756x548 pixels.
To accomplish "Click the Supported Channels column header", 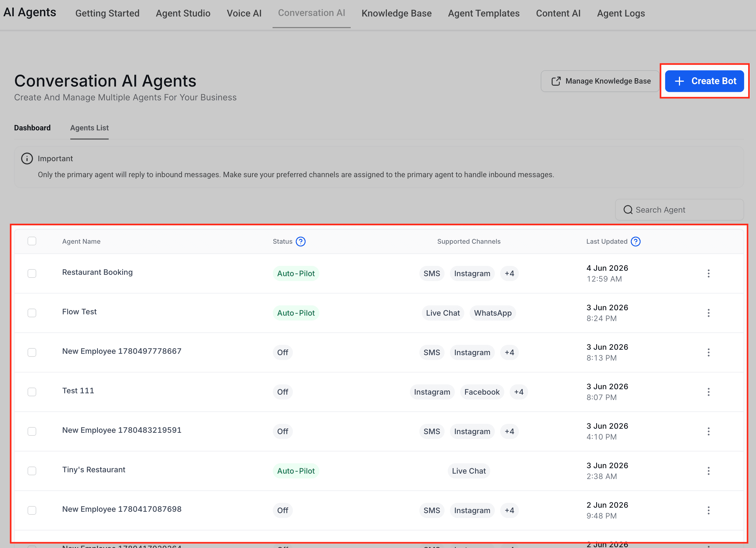I will [469, 242].
